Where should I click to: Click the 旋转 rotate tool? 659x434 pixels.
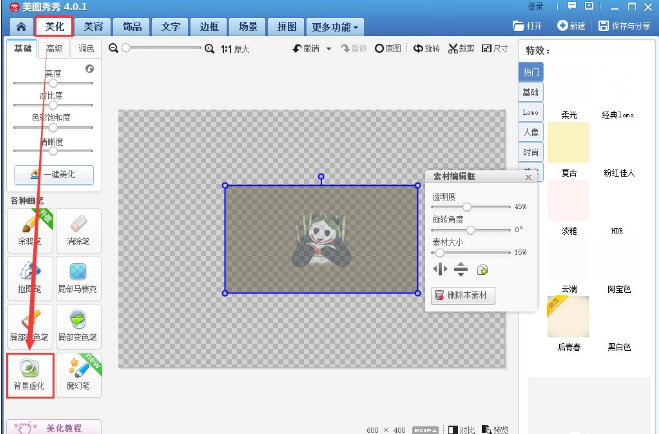pos(426,49)
